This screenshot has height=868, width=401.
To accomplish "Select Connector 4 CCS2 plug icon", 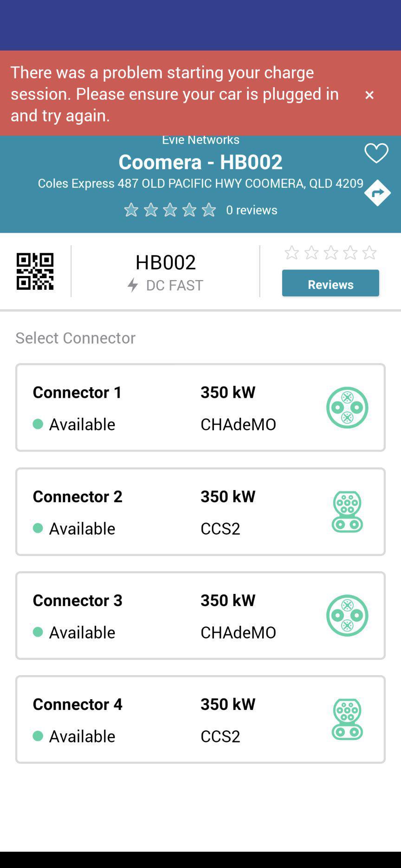I will (x=347, y=719).
